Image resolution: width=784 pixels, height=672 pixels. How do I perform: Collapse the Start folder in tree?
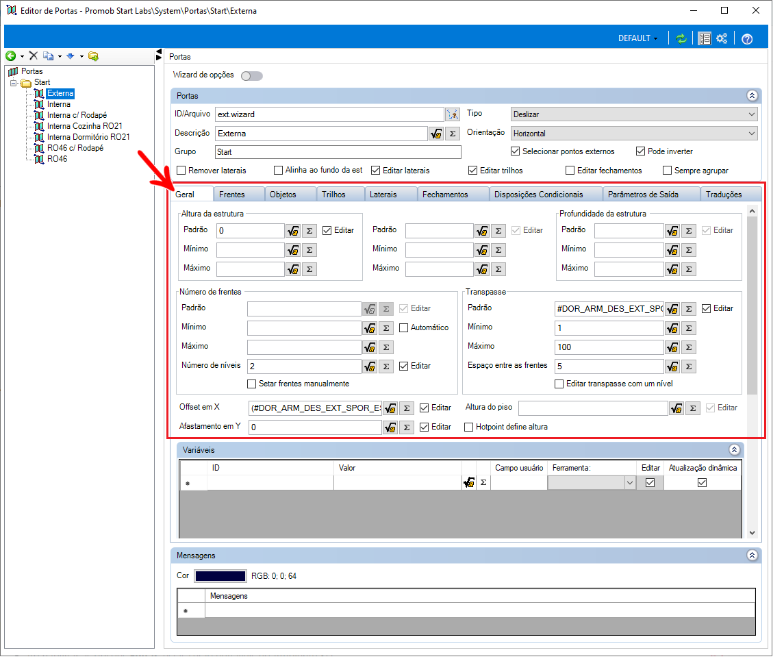pos(14,84)
